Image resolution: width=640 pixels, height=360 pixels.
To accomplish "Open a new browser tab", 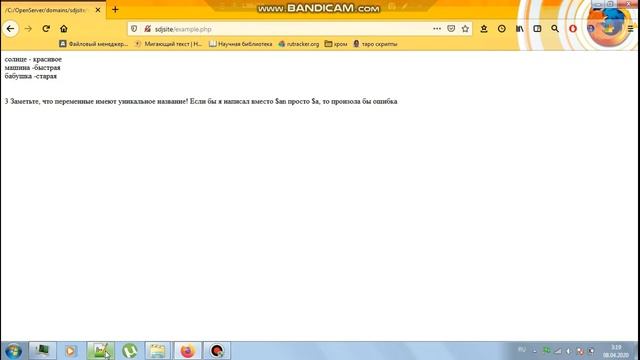I will 115,9.
